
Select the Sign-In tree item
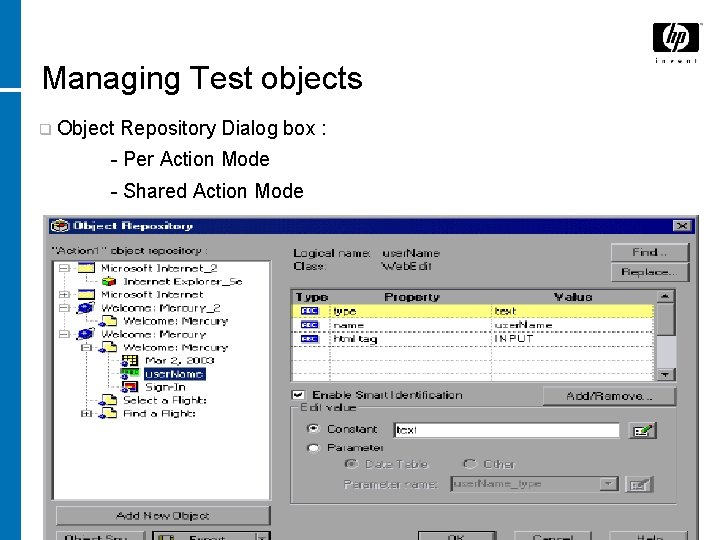click(165, 387)
